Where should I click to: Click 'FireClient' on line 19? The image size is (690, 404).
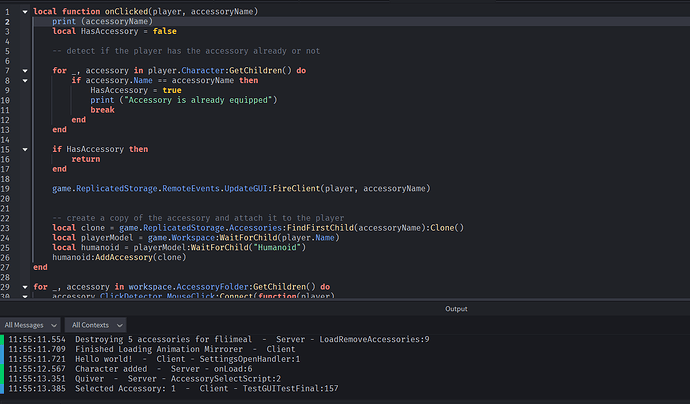click(x=296, y=188)
